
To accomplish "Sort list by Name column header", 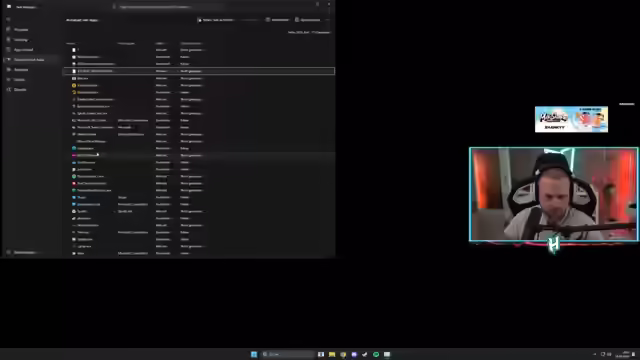I will pyautogui.click(x=71, y=43).
